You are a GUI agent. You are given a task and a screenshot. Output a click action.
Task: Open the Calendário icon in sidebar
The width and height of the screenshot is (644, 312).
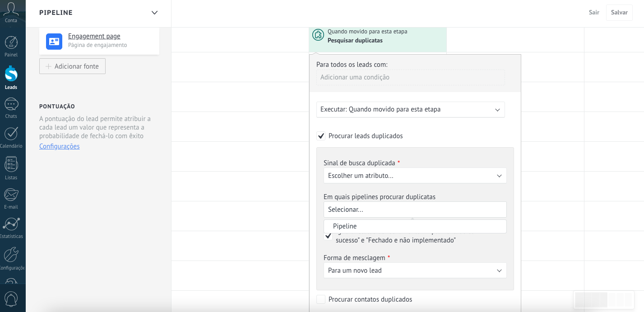[x=11, y=134]
